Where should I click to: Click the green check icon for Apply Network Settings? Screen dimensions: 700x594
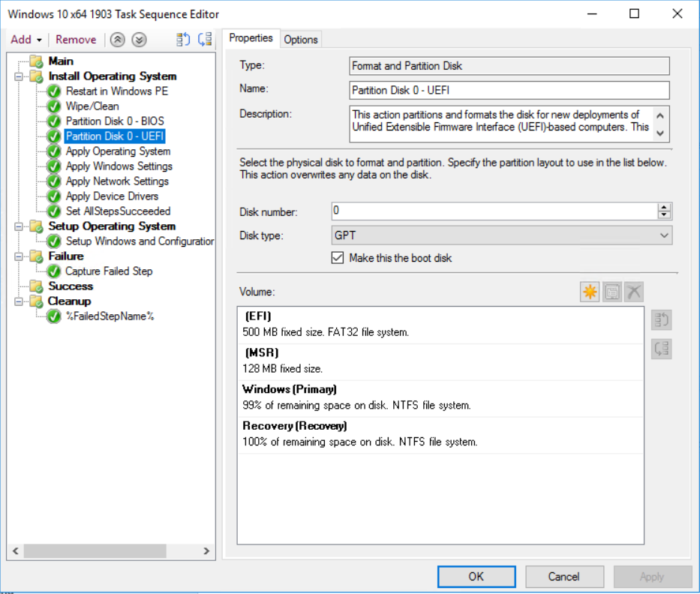click(54, 181)
